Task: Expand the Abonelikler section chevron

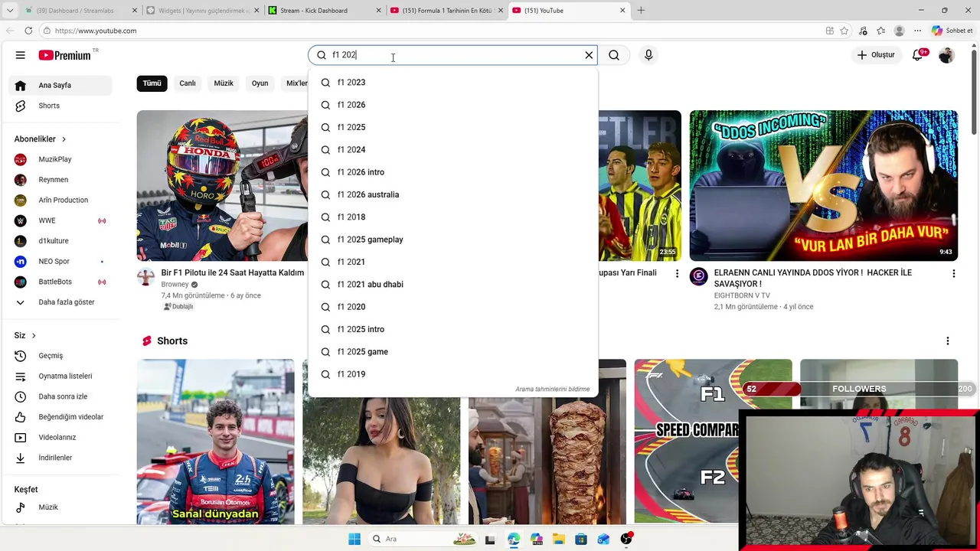Action: (64, 139)
